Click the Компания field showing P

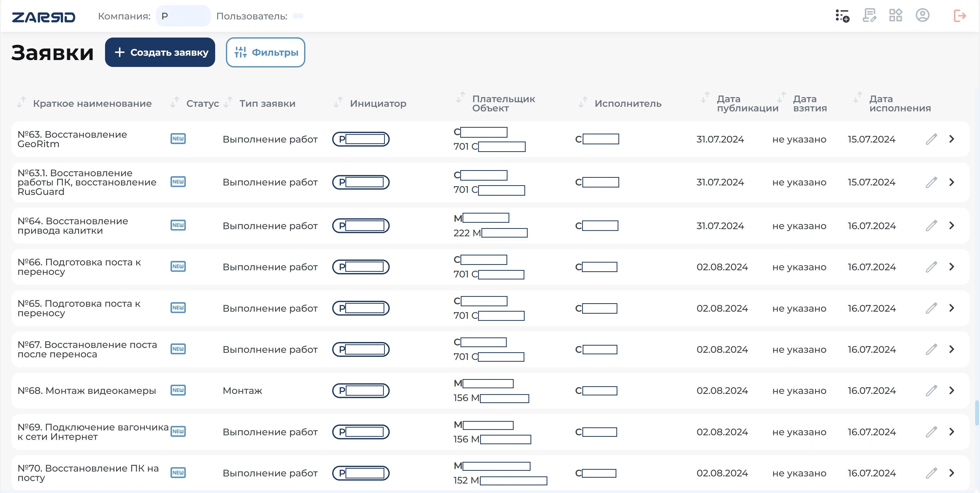coord(183,16)
